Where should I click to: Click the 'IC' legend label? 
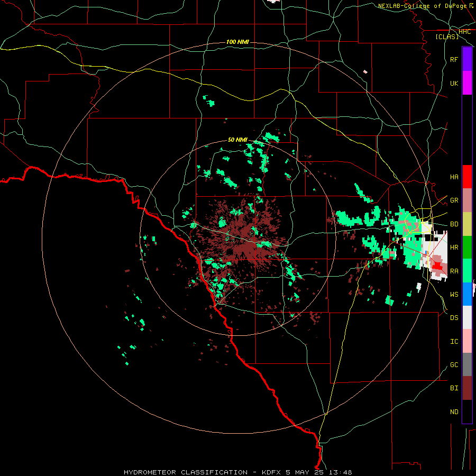click(x=454, y=342)
